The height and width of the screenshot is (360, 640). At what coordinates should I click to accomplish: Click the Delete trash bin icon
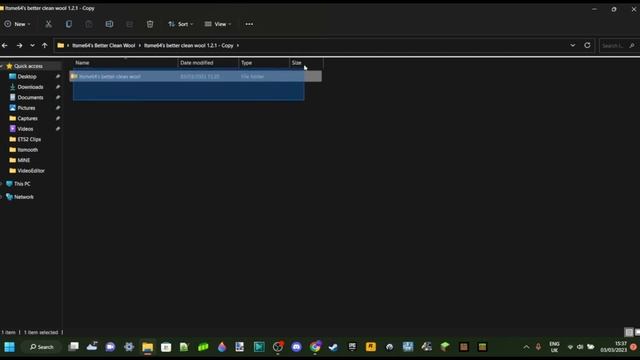point(150,24)
